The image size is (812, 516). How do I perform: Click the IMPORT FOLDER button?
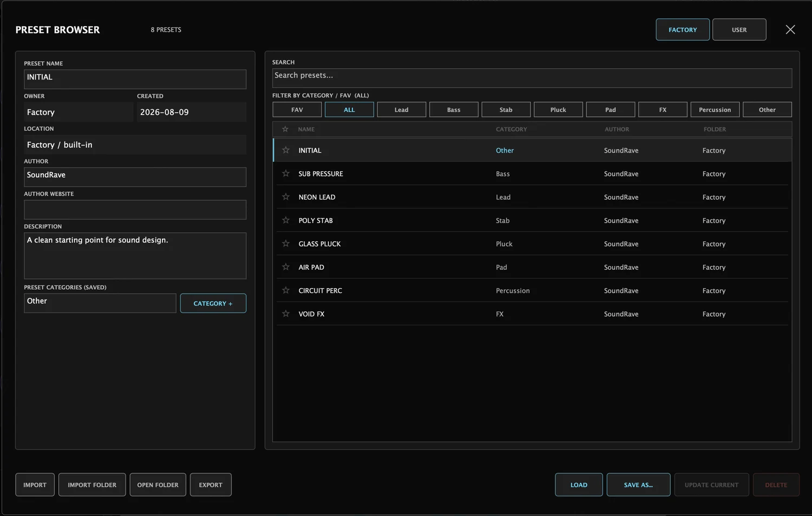[x=92, y=485]
